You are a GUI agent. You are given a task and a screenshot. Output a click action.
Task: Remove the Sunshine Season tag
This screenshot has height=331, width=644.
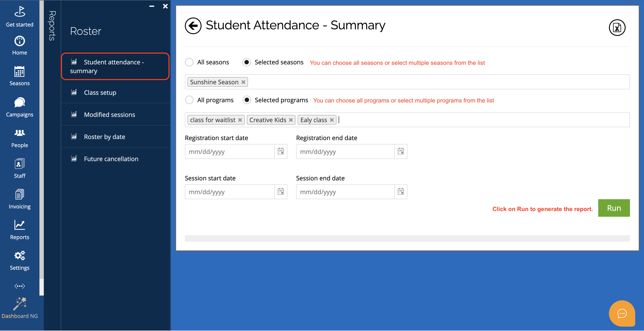point(243,82)
